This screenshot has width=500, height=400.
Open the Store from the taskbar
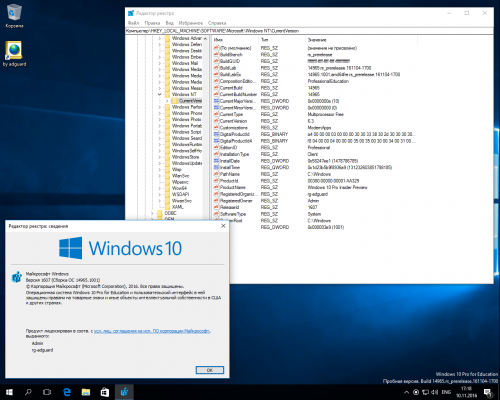105,392
